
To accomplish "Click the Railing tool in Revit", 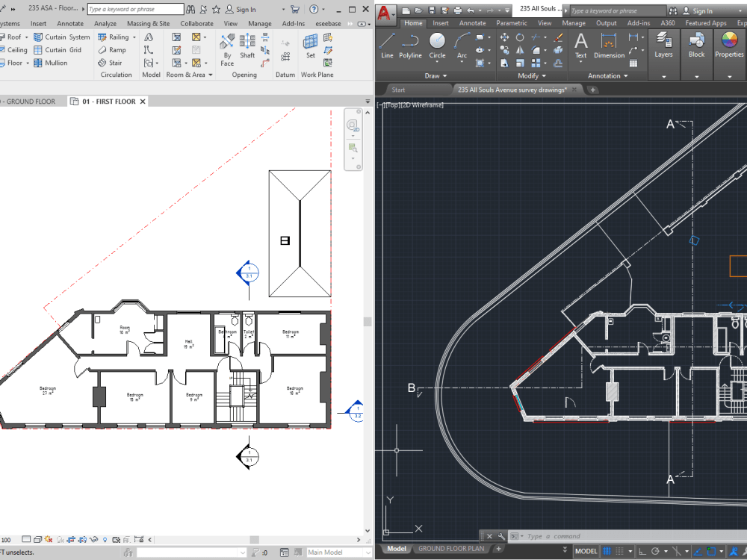I will (x=114, y=37).
